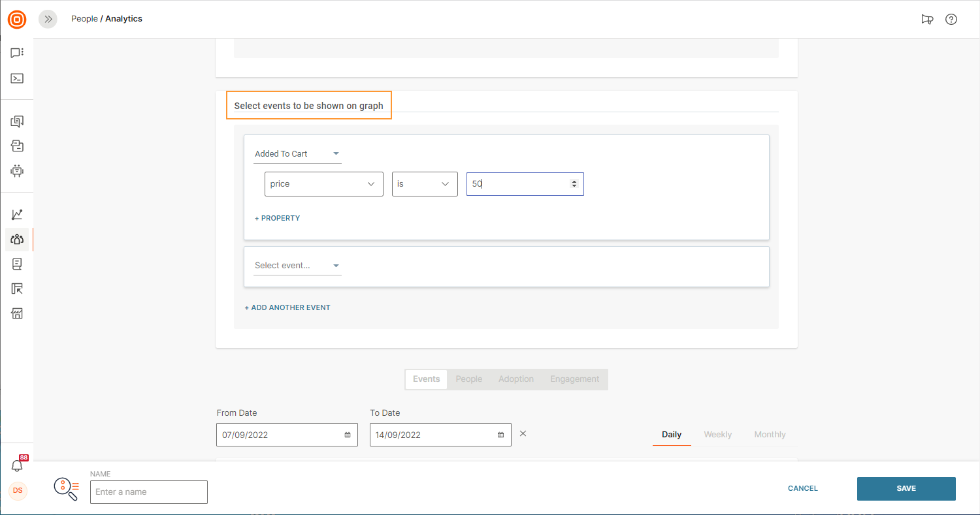
Task: Open the robot bot icon in sidebar
Action: (x=17, y=171)
